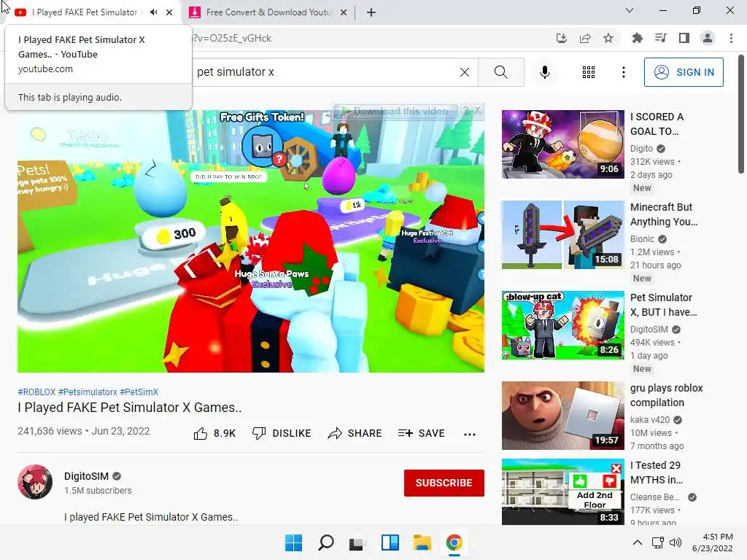The image size is (747, 560).
Task: Click the install app icon in address bar
Action: pos(562,38)
